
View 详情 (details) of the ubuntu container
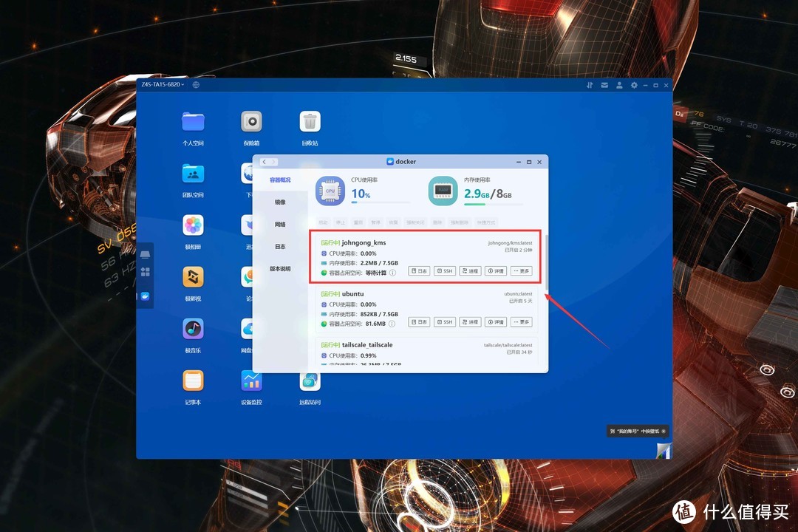click(495, 321)
